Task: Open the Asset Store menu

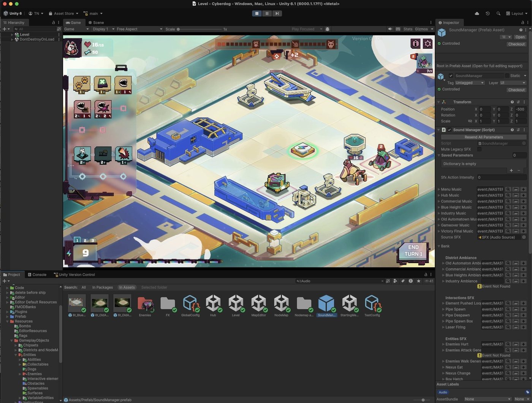Action: click(x=63, y=13)
